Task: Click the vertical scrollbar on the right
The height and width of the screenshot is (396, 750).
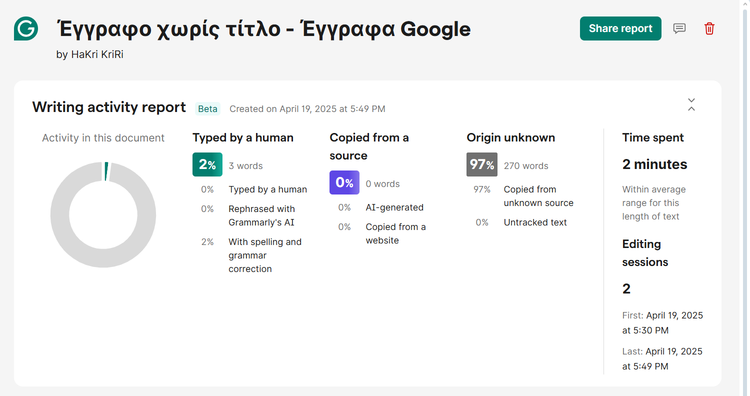Action: click(x=745, y=198)
